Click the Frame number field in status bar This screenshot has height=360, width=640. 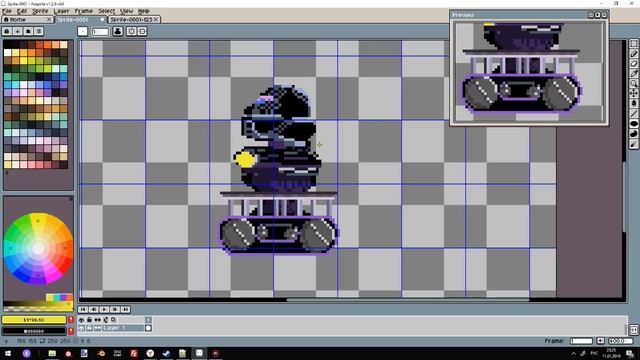point(581,341)
